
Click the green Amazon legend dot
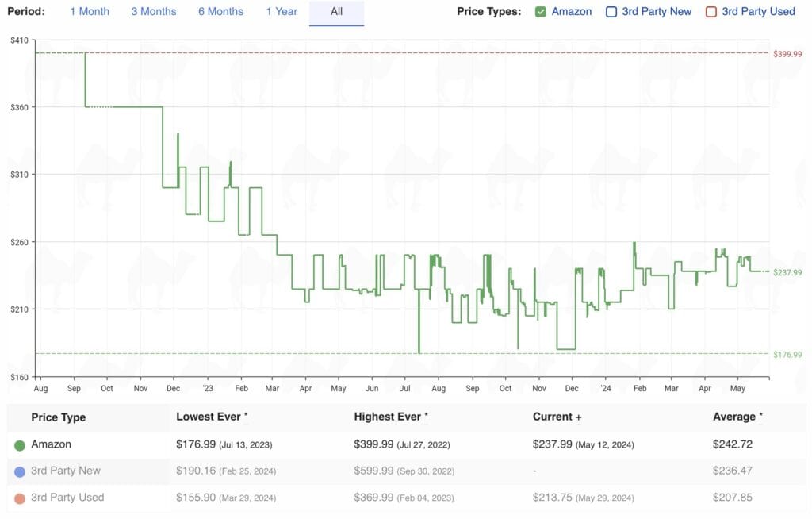20,445
